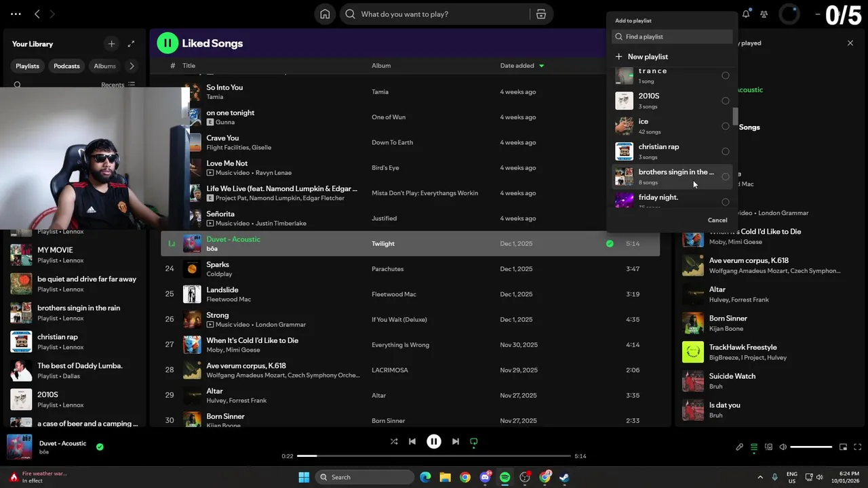Toggle repeat in the player bar

coord(474,441)
